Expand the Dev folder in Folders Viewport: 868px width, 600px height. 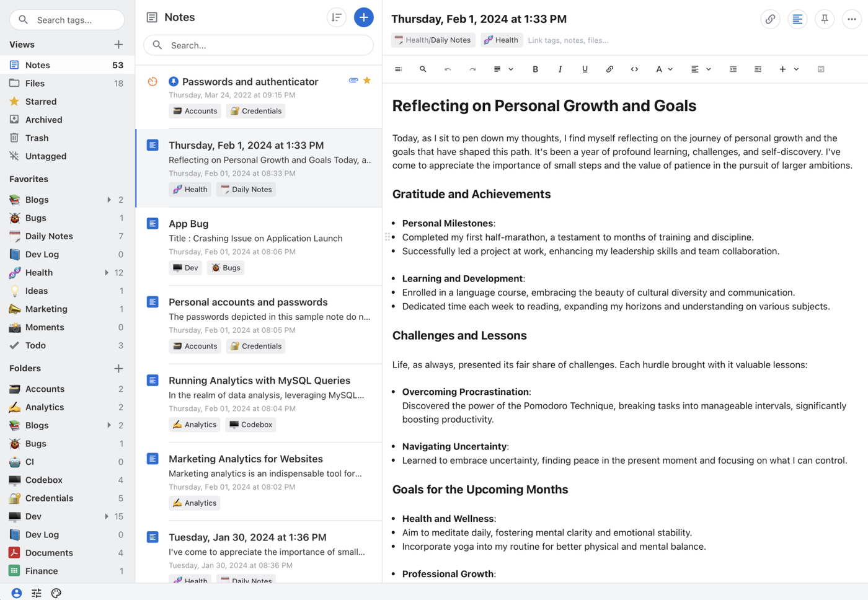[x=107, y=516]
